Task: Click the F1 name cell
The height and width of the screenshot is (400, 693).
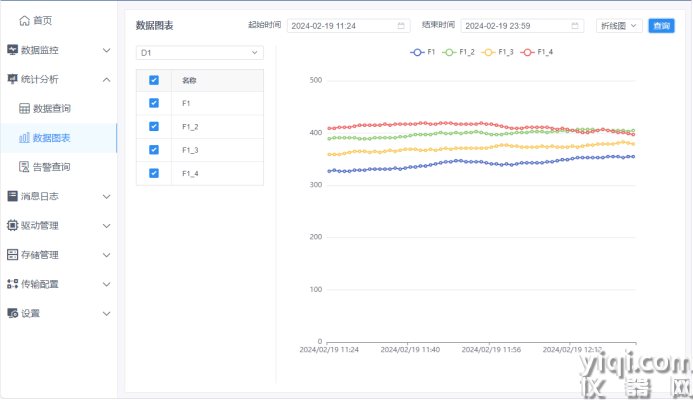Action: tap(217, 103)
